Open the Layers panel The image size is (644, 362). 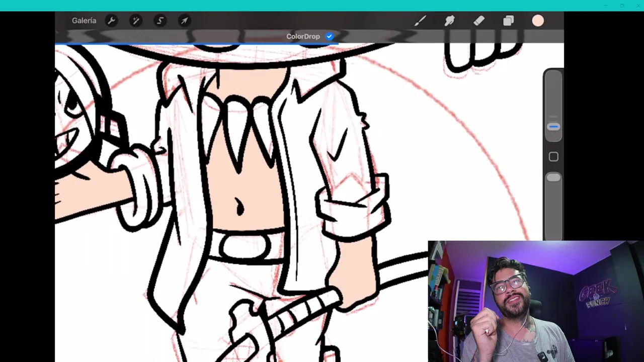pos(508,21)
